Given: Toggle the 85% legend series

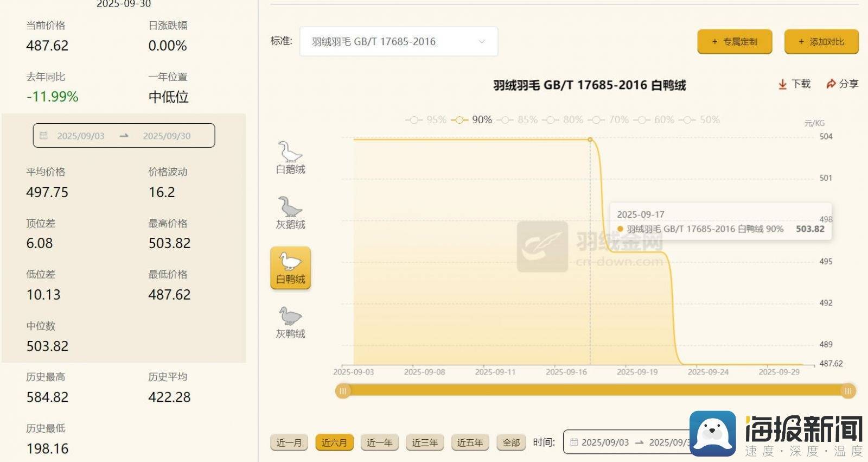Looking at the screenshot, I should coord(518,120).
